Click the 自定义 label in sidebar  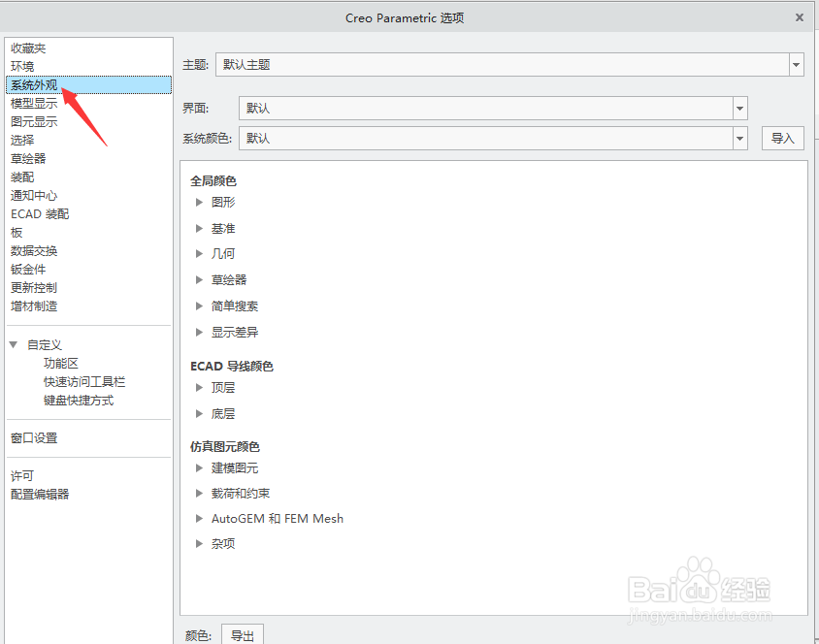[x=45, y=344]
